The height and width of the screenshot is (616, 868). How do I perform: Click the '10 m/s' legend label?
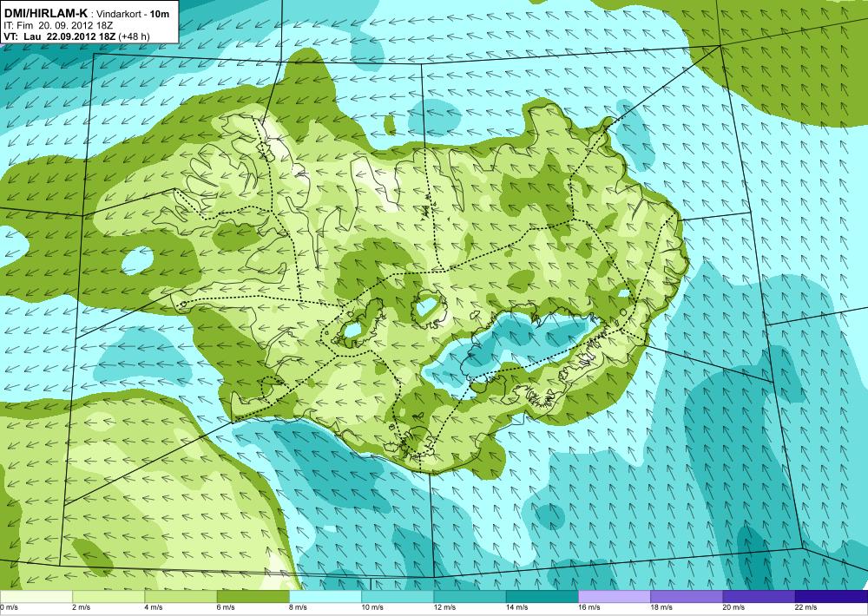[372, 607]
